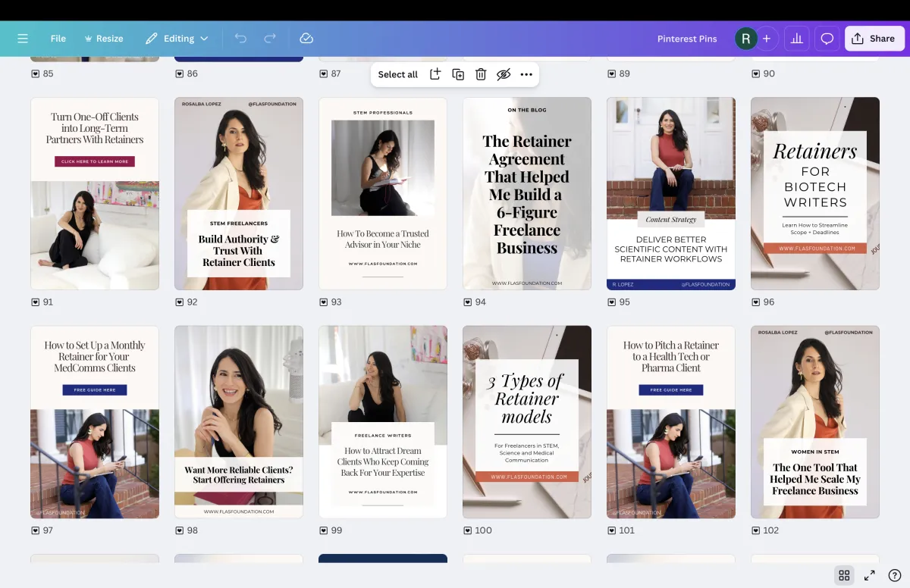
Task: Click the Share button
Action: [874, 39]
